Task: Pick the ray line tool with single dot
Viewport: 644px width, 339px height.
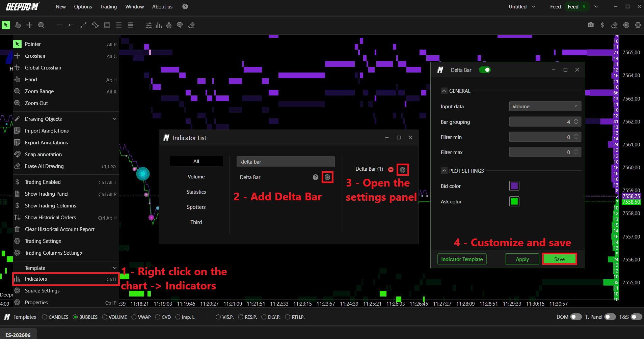Action: coord(72,25)
